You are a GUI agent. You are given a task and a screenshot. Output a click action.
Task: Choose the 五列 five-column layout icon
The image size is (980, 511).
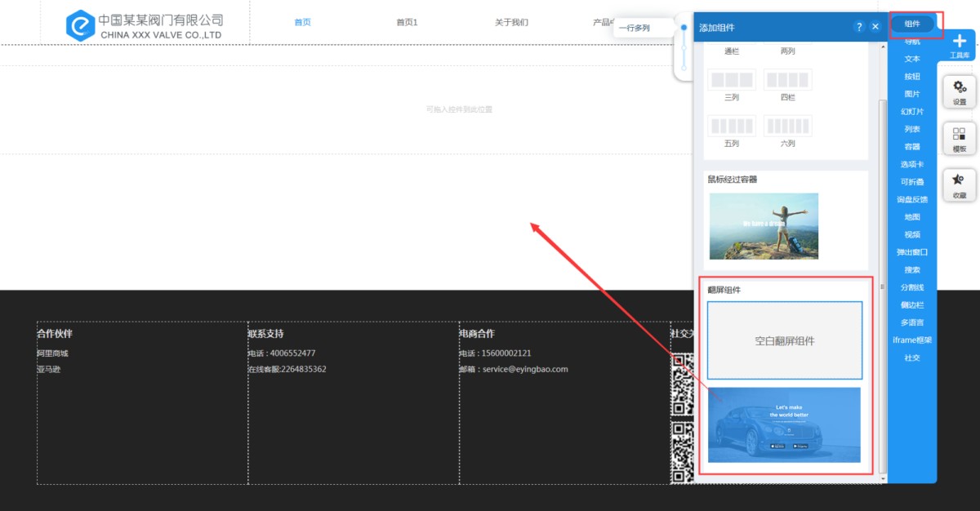(731, 127)
